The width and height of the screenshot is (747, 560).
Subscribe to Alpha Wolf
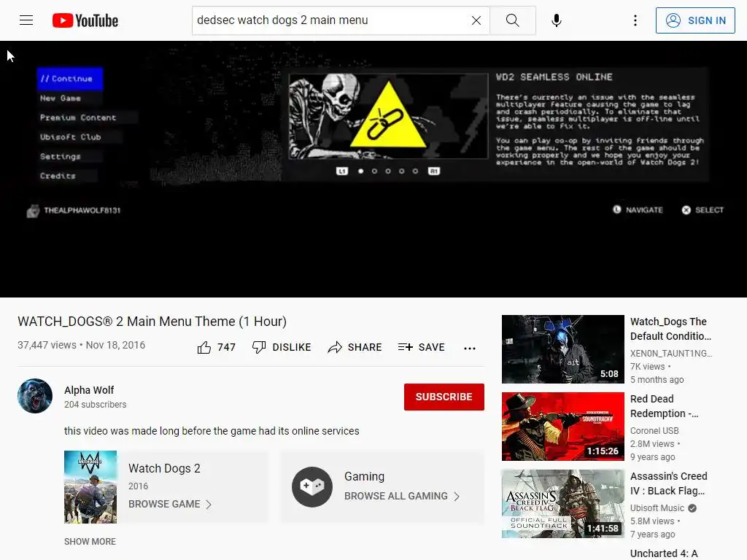[444, 397]
